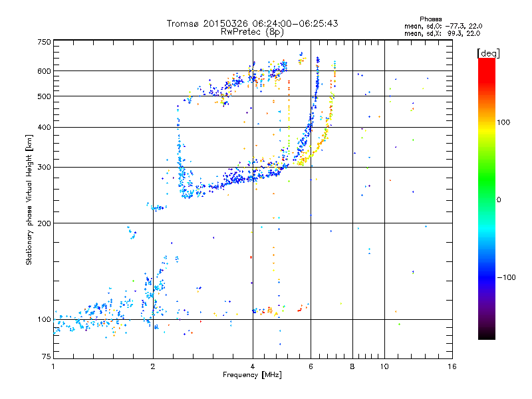Click the '[deg]' colorbar unit label

tap(488, 53)
